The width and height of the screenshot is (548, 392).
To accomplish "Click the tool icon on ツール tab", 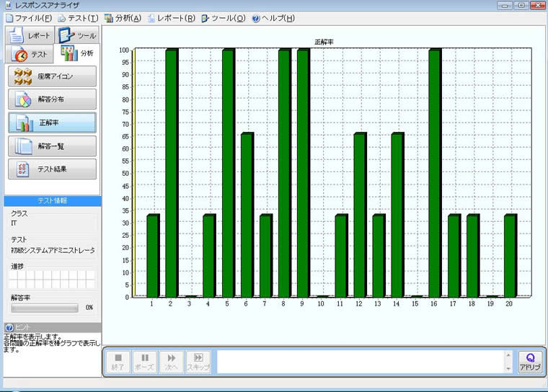I will (x=66, y=35).
